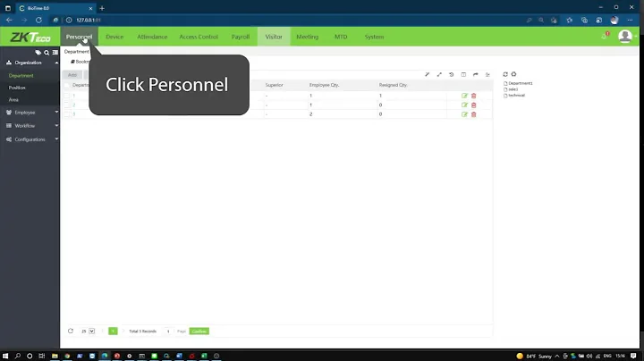The image size is (644, 361).
Task: Click the green Confirm button
Action: click(x=199, y=331)
